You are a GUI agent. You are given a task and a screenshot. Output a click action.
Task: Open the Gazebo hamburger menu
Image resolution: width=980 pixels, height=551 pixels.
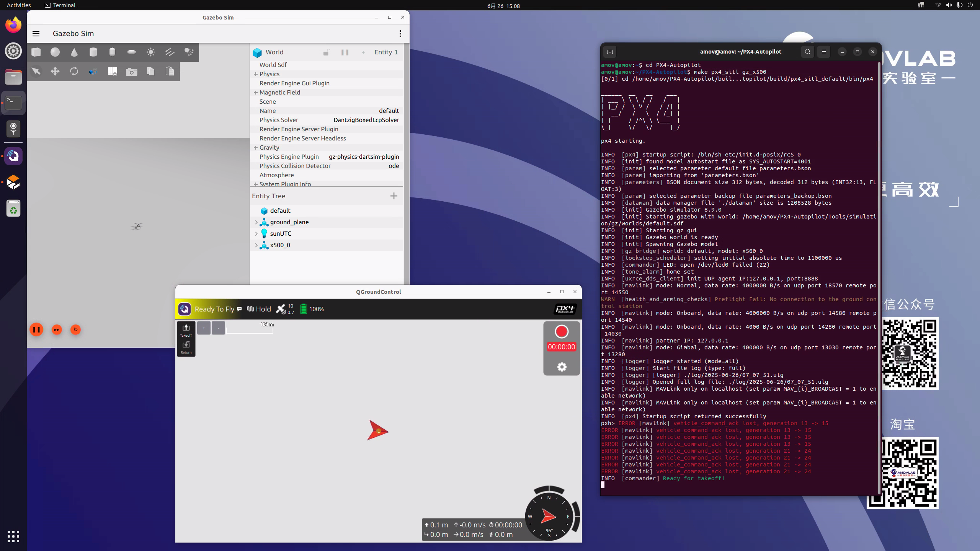pos(36,34)
